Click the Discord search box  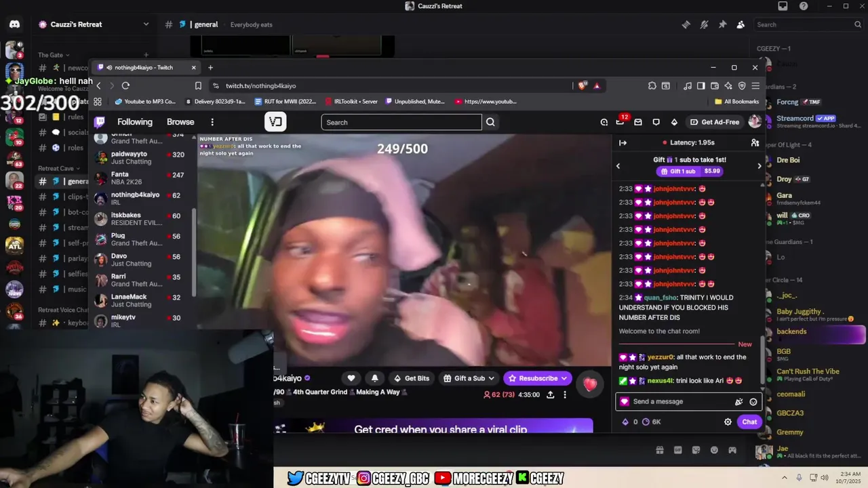click(x=809, y=24)
